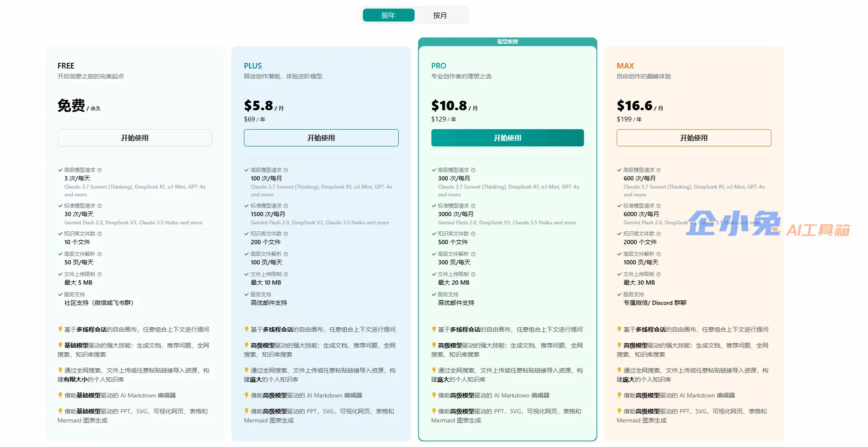Viewport: 868px width, 447px height.
Task: Click 500 个文件 in PRO plan
Action: click(453, 242)
